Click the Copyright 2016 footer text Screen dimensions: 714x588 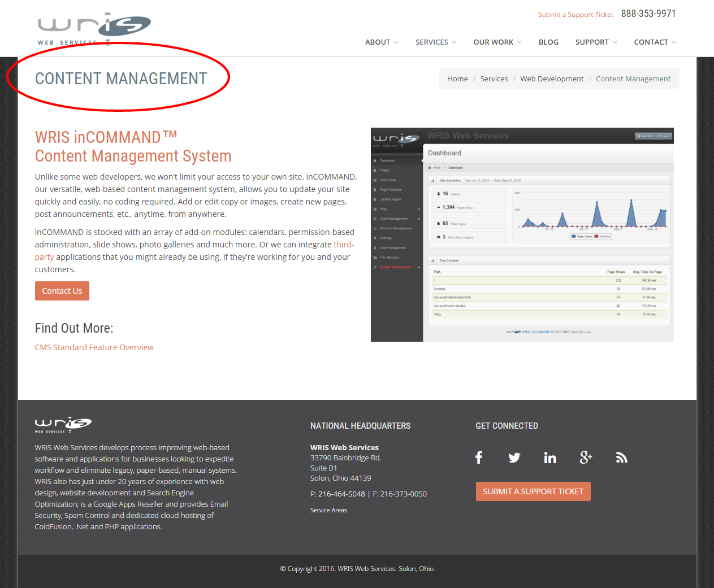point(357,569)
